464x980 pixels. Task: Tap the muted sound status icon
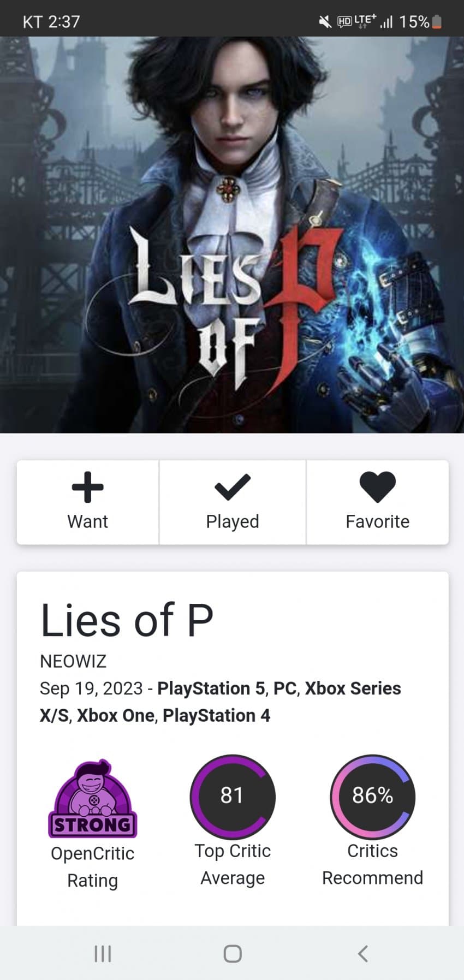click(325, 22)
